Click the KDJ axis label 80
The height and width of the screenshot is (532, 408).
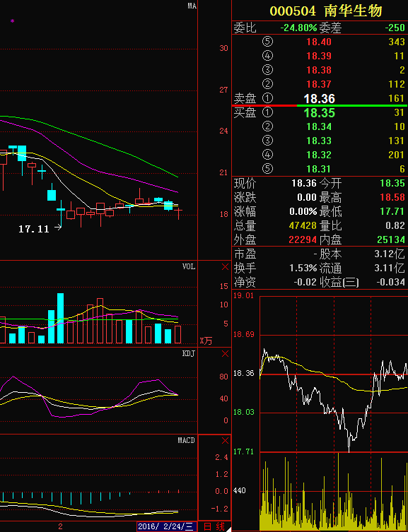coord(223,377)
